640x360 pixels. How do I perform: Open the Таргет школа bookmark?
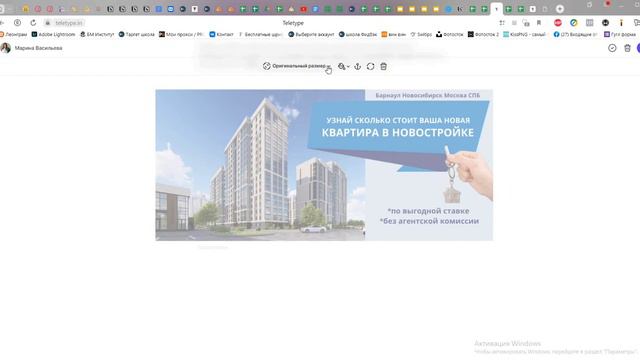(x=136, y=35)
